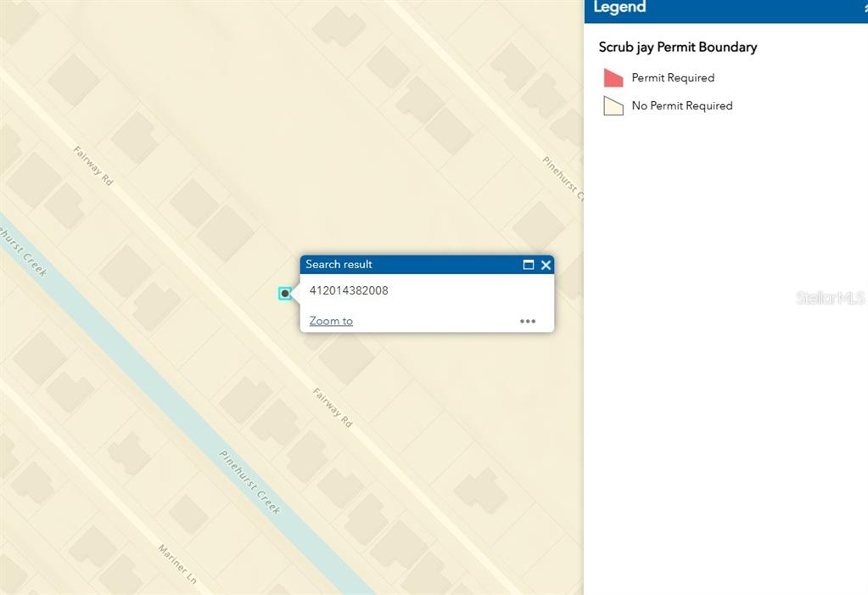This screenshot has width=868, height=595.
Task: Open the popup's three-dot more options menu
Action: (528, 321)
